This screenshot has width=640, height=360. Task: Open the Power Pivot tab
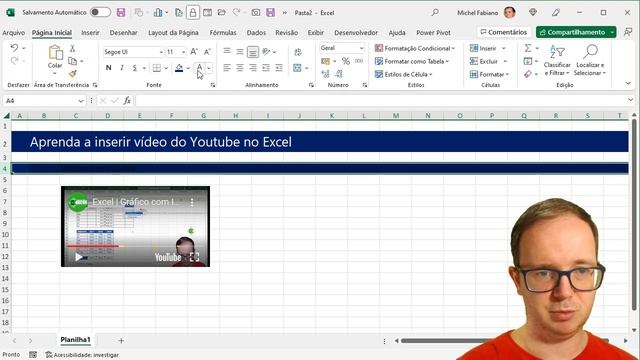tap(433, 33)
